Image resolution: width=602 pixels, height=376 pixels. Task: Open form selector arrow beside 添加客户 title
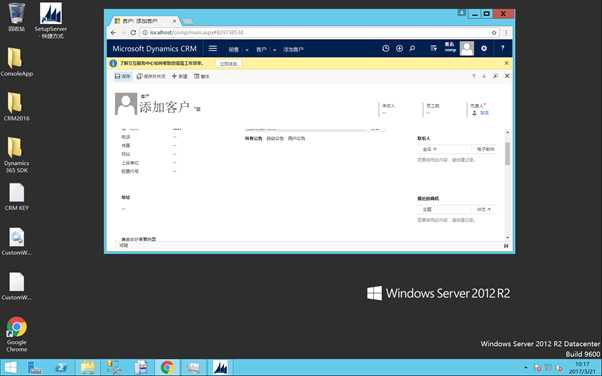(x=197, y=109)
